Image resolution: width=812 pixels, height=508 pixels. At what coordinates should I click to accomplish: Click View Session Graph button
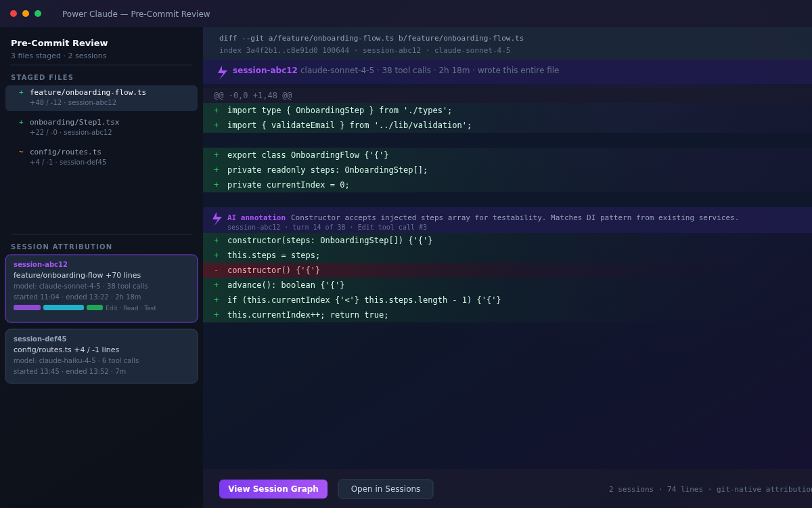[x=273, y=489]
